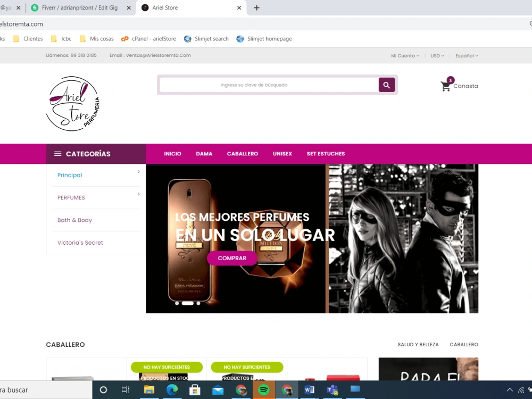
Task: Click the Ariel Store Perfumeria logo
Action: click(73, 104)
